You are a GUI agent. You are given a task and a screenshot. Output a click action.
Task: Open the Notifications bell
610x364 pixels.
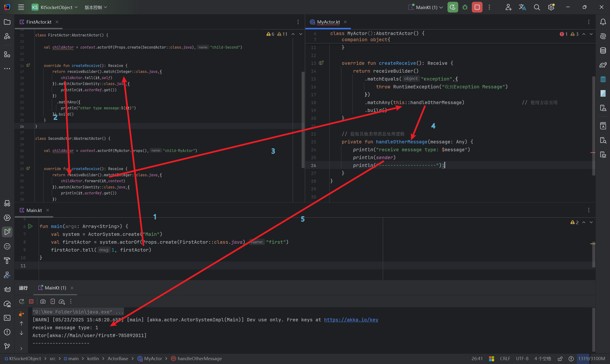coord(603,22)
